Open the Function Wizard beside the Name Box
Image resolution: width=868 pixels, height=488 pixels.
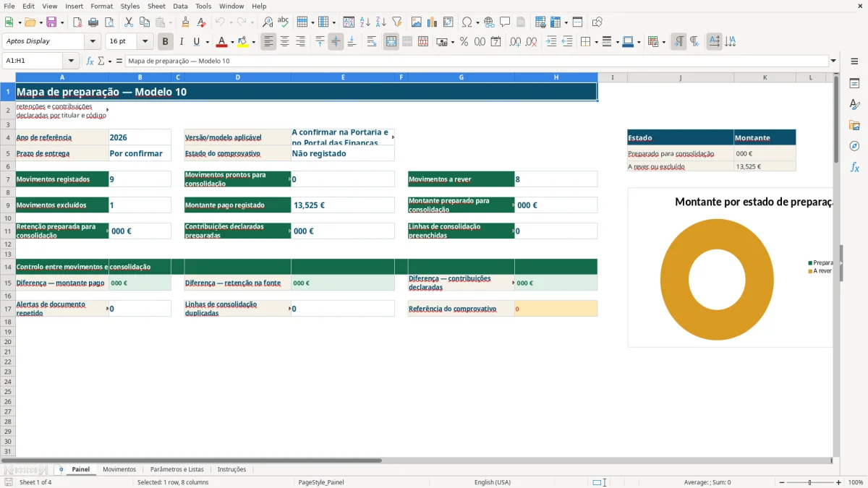coord(90,61)
